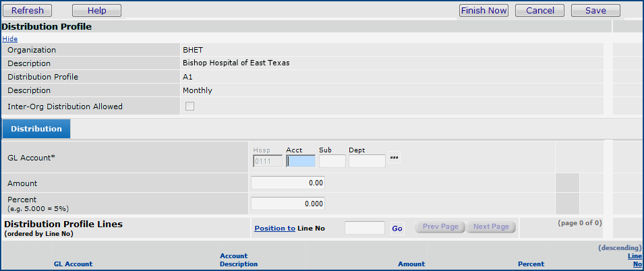644x271 pixels.
Task: Click the Line No position input box
Action: [365, 229]
